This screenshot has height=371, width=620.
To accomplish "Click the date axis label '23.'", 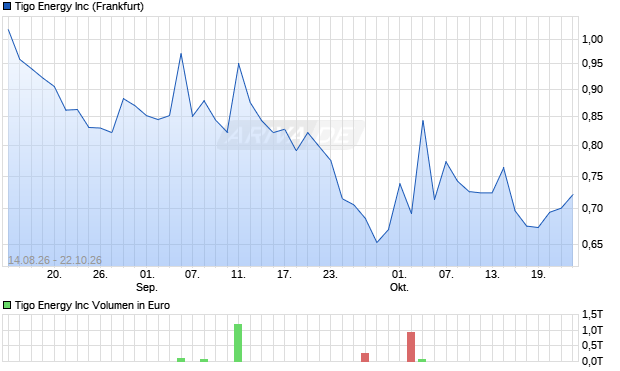I will [x=330, y=274].
